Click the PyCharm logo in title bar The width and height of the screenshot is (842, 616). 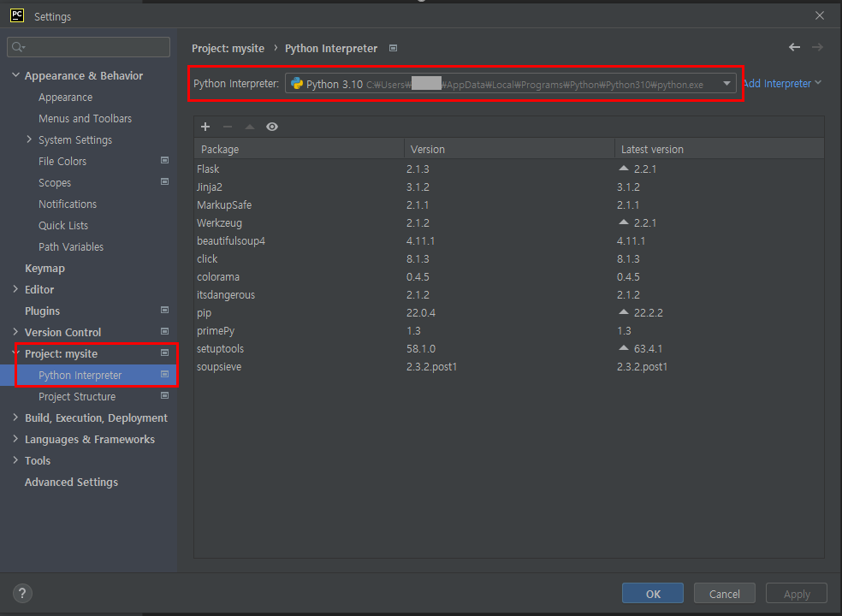17,15
